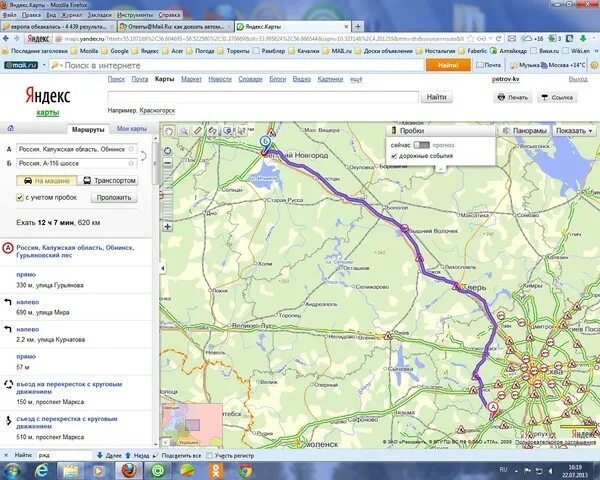
Task: Toggle 'дорожные события' checkbox
Action: coord(394,156)
